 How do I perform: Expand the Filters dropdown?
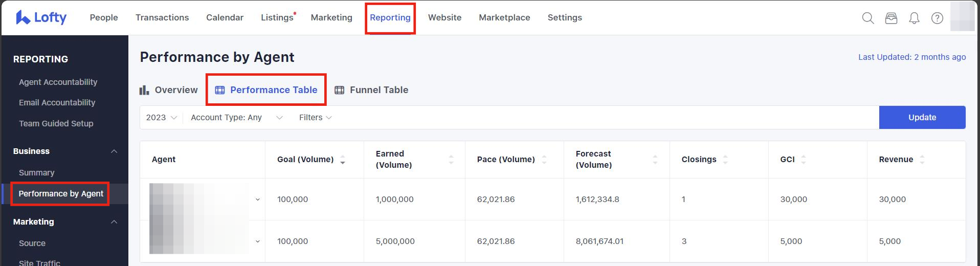pos(315,118)
